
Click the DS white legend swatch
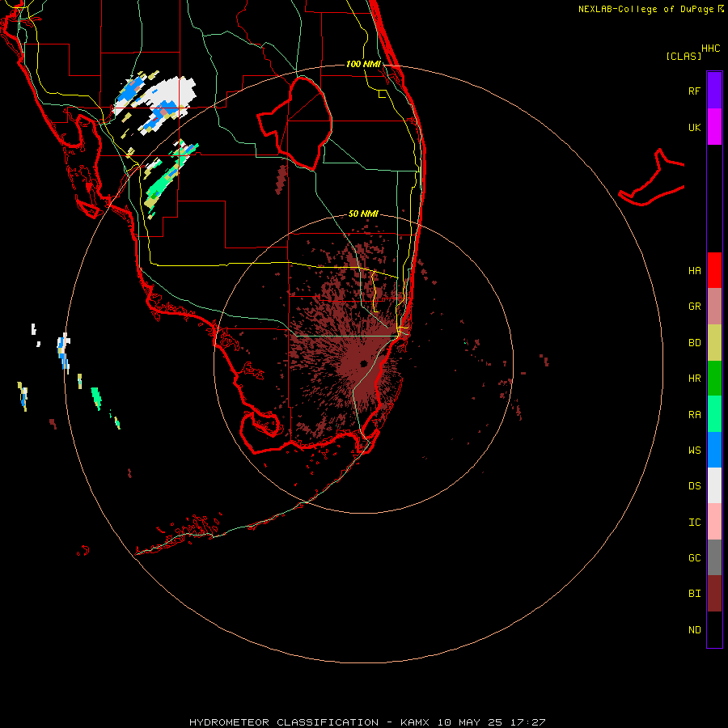pyautogui.click(x=714, y=485)
